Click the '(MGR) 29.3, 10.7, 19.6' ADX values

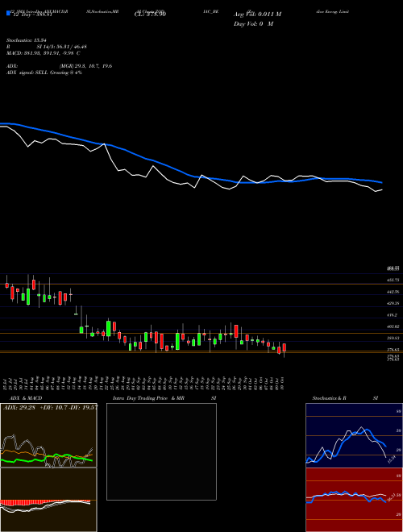click(x=85, y=66)
